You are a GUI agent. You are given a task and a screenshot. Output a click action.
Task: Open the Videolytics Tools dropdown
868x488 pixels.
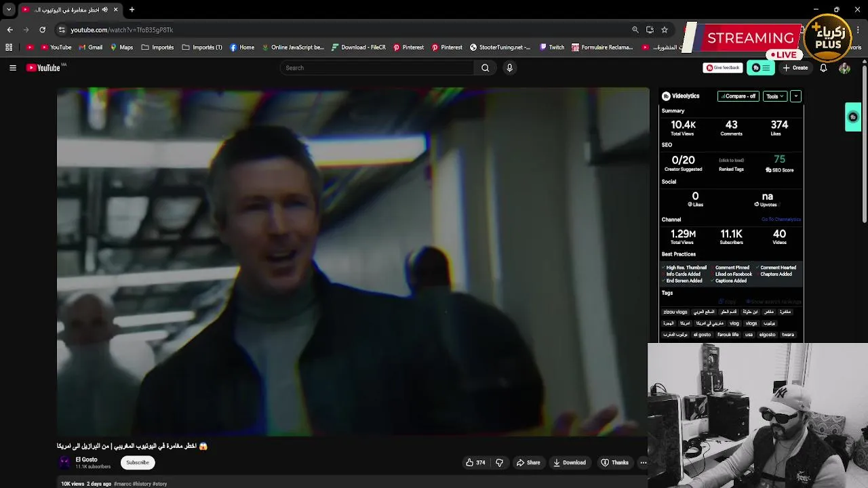(775, 96)
